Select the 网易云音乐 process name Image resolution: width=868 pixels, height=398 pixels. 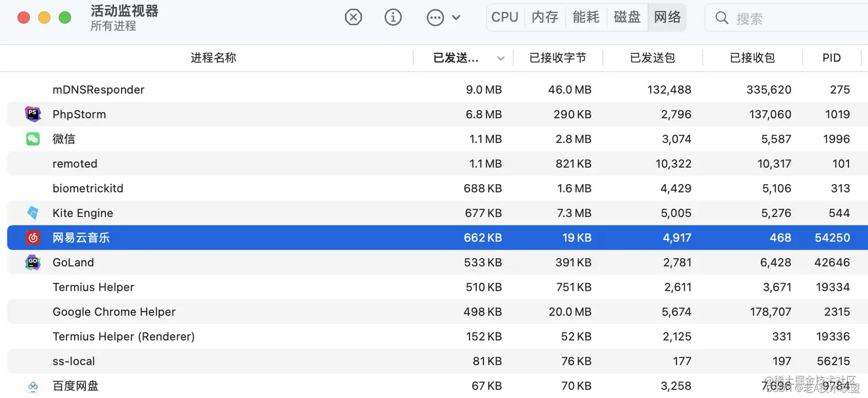pyautogui.click(x=81, y=237)
